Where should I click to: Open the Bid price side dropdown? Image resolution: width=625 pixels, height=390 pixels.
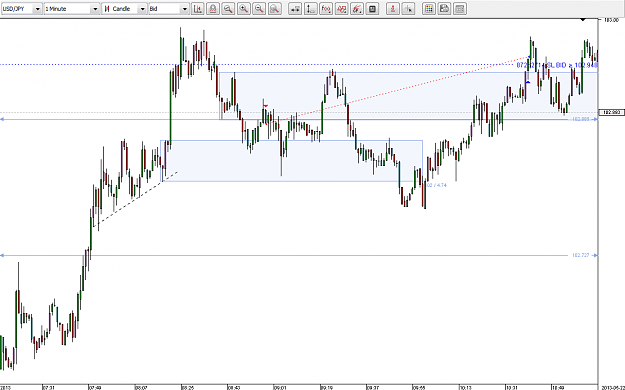169,9
